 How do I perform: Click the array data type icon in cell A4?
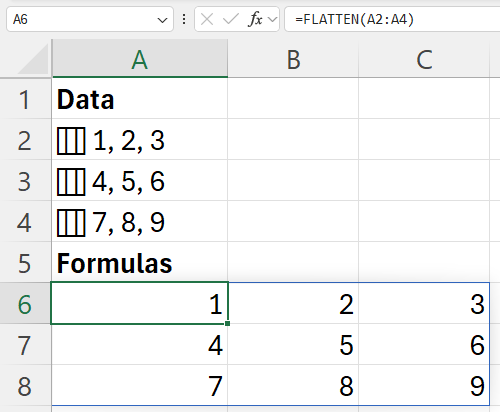[x=71, y=223]
